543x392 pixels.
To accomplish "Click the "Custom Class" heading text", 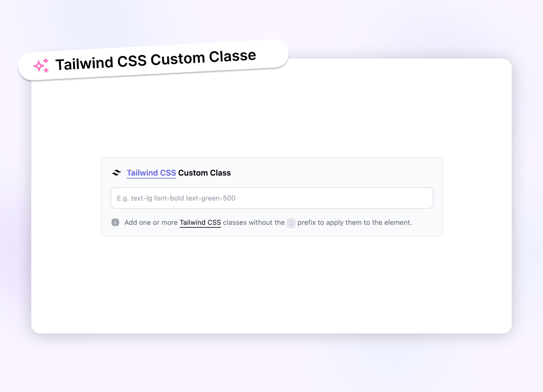I will click(x=204, y=173).
